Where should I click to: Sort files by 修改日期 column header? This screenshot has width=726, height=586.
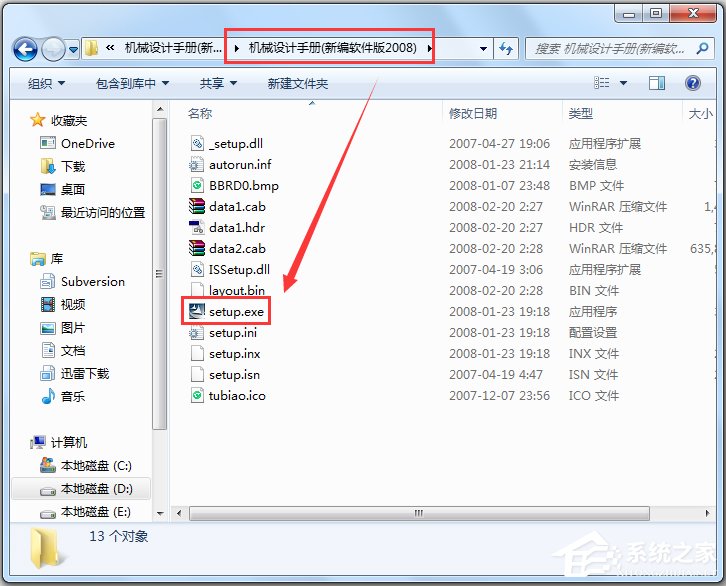[x=473, y=114]
